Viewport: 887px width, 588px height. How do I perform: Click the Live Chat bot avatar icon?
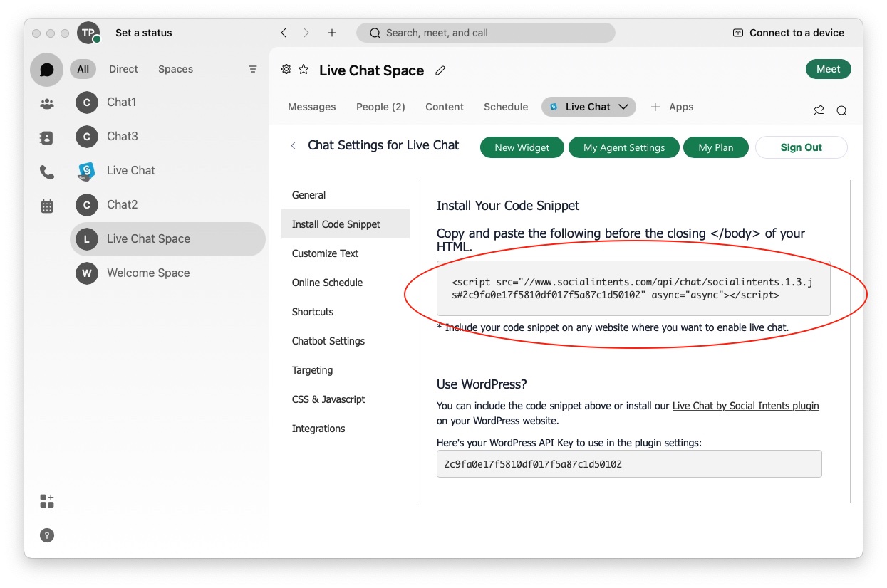click(x=86, y=171)
